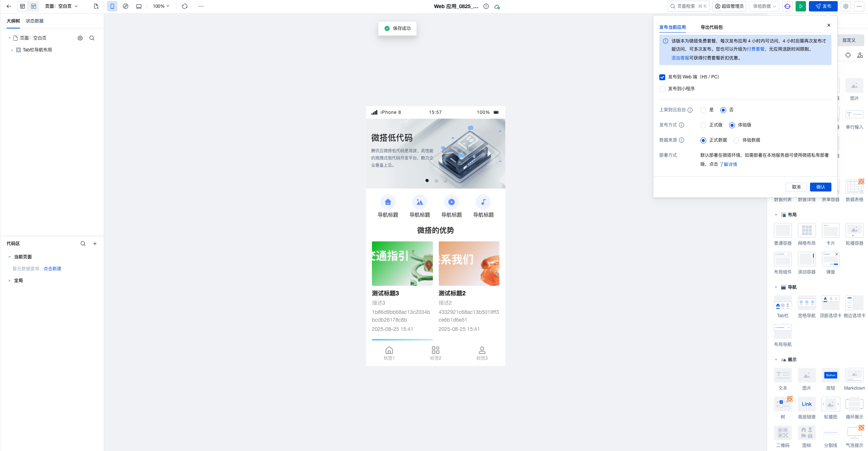Image resolution: width=868 pixels, height=451 pixels.
Task: Add new code with plus icon
Action: 95,244
